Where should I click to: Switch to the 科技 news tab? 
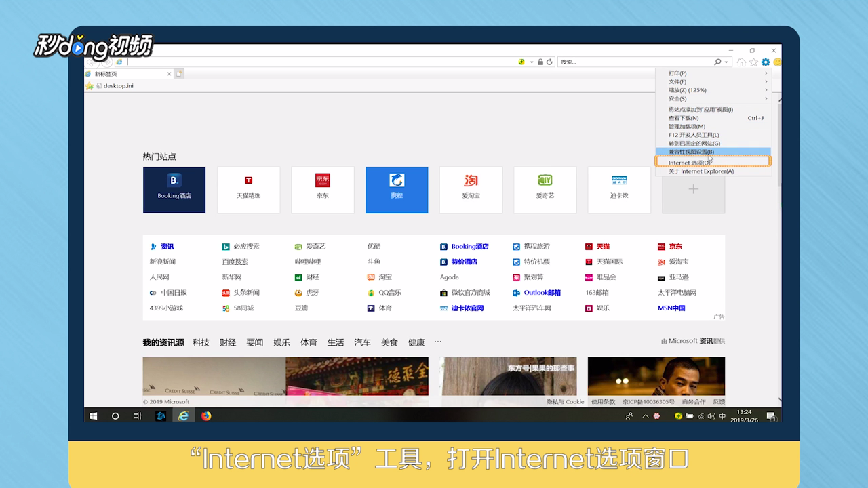coord(201,342)
